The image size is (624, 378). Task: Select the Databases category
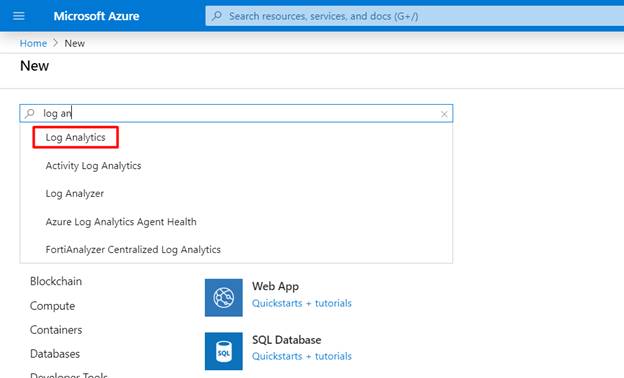pos(55,354)
